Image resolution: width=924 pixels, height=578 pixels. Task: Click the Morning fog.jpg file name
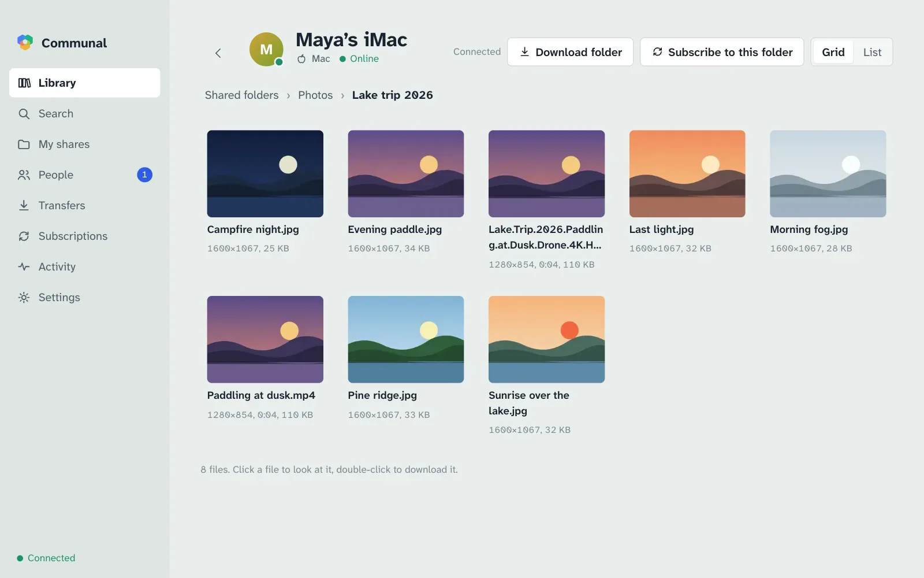(808, 229)
